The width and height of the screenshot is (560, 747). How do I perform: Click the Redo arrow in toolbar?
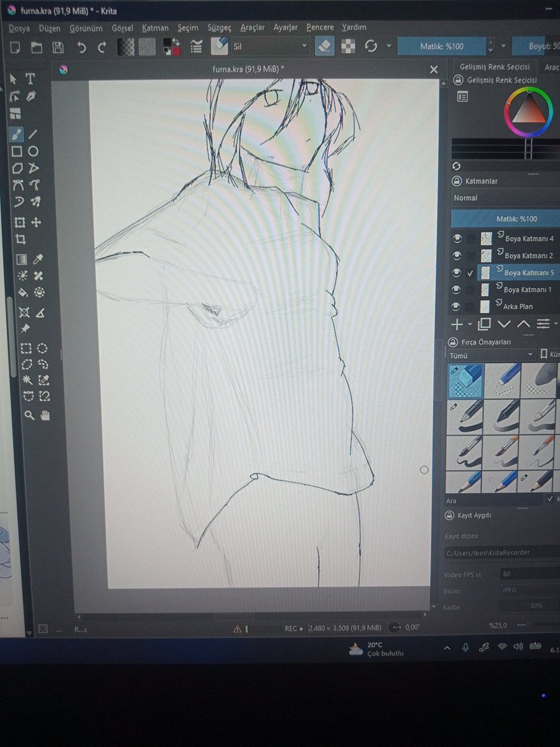click(x=101, y=47)
